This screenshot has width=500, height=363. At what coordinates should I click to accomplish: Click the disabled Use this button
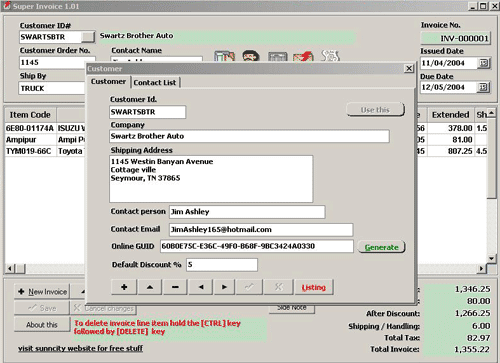coord(375,110)
